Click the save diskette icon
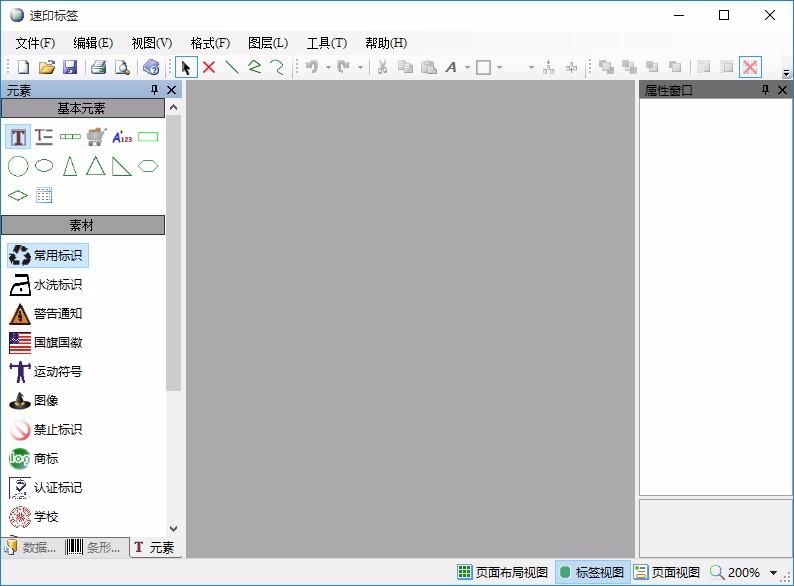 tap(70, 67)
